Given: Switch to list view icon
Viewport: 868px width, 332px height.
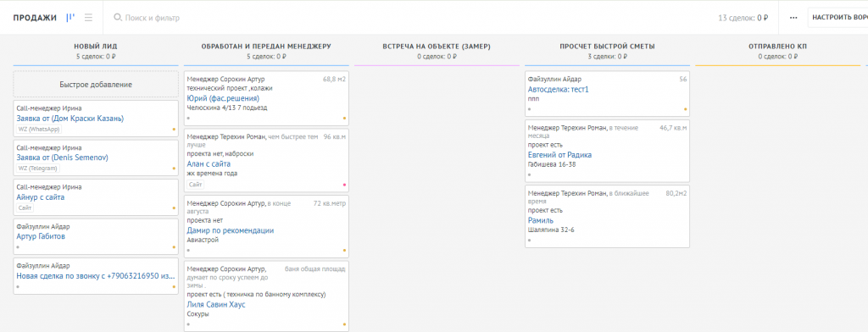Looking at the screenshot, I should (x=88, y=18).
